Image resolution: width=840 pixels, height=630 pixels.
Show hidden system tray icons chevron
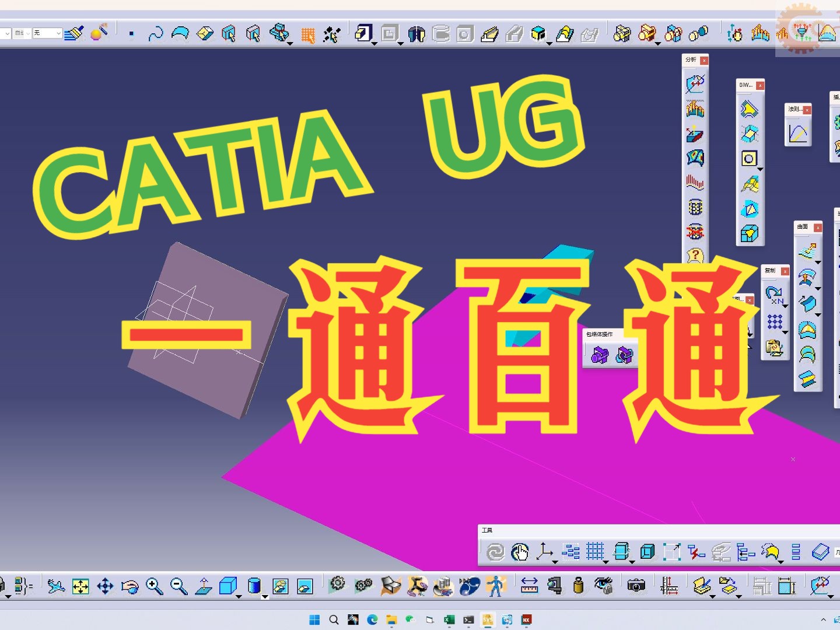(x=823, y=619)
